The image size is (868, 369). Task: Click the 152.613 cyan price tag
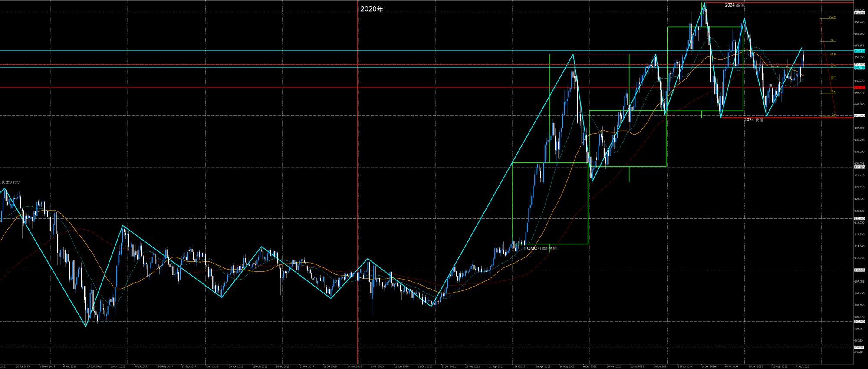(x=859, y=51)
